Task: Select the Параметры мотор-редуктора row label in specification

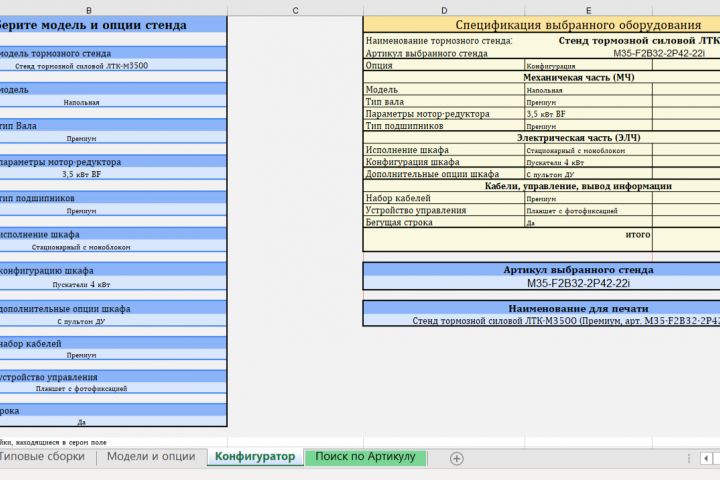Action: pyautogui.click(x=444, y=113)
